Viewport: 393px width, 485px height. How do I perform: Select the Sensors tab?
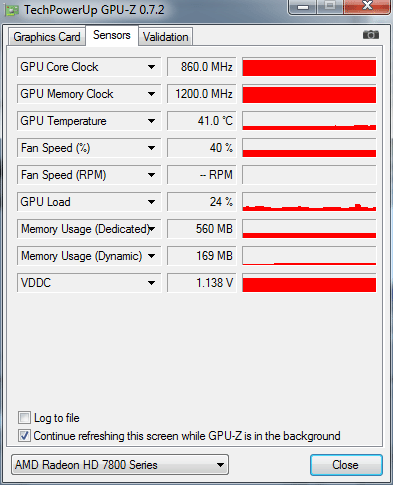[112, 35]
